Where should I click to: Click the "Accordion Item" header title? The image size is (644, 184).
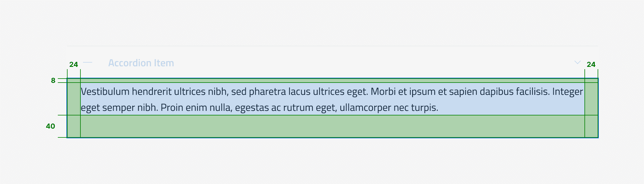click(x=141, y=63)
